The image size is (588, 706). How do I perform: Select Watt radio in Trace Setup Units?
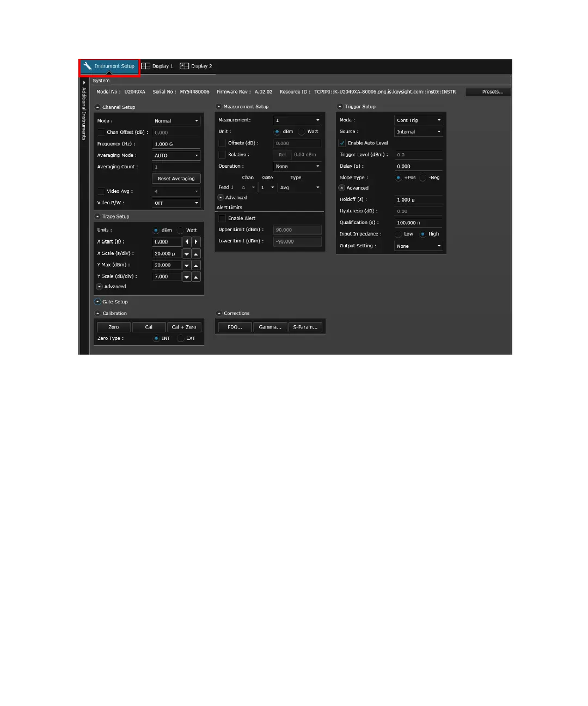(181, 230)
